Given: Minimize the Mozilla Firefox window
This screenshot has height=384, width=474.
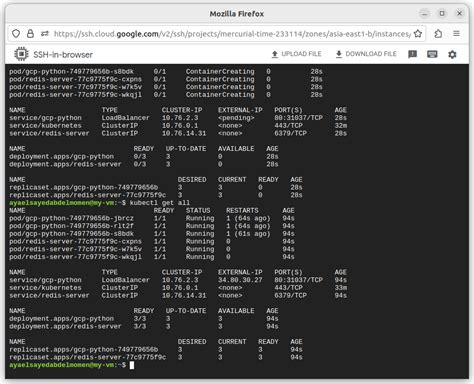Looking at the screenshot, I should point(424,14).
